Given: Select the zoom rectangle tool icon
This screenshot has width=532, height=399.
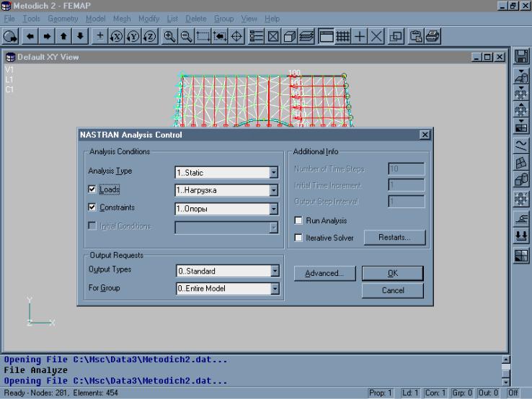Looking at the screenshot, I should pos(203,36).
